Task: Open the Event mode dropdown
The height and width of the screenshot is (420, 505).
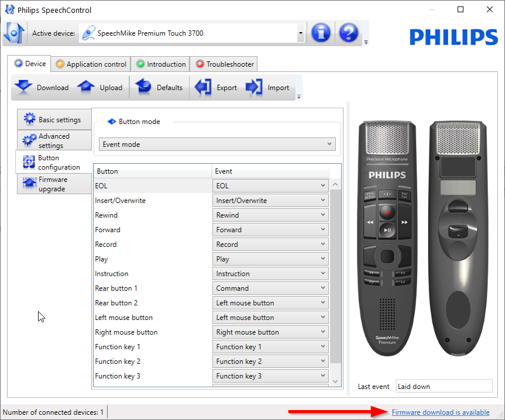Action: pyautogui.click(x=217, y=144)
